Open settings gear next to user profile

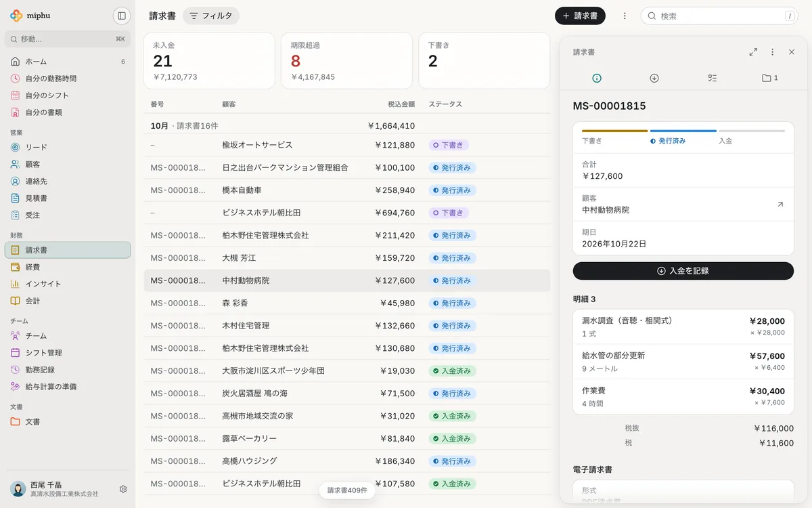tap(123, 489)
